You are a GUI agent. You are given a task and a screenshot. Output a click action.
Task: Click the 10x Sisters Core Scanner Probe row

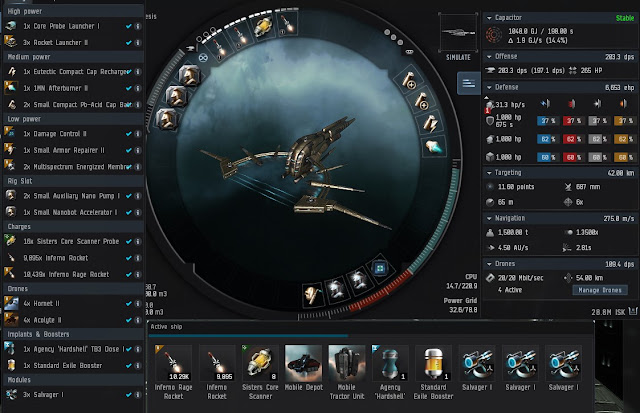click(x=73, y=241)
